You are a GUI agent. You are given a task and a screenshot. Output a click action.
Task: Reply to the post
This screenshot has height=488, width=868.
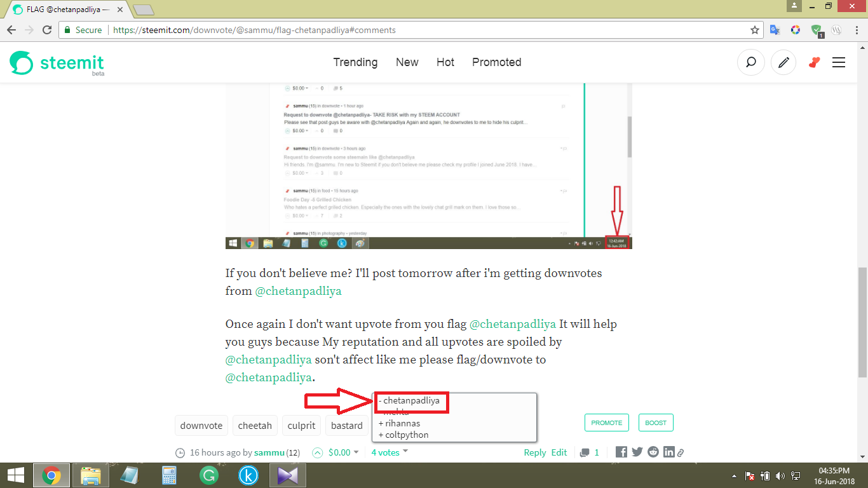(x=535, y=452)
